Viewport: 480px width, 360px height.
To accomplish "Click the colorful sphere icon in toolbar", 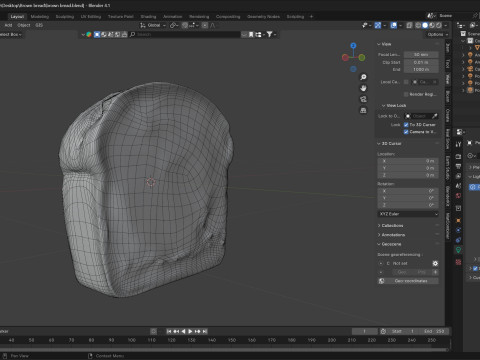I will pyautogui.click(x=89, y=34).
